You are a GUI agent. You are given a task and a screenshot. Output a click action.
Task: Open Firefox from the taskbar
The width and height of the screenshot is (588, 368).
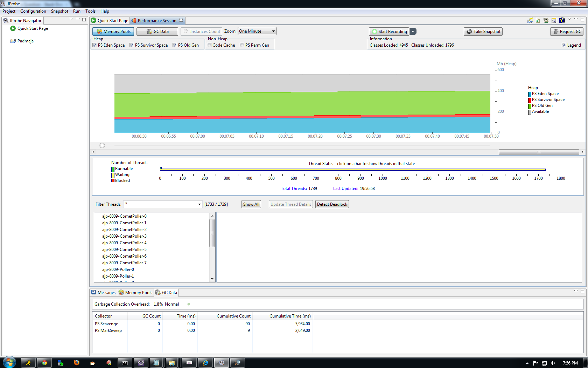click(77, 363)
